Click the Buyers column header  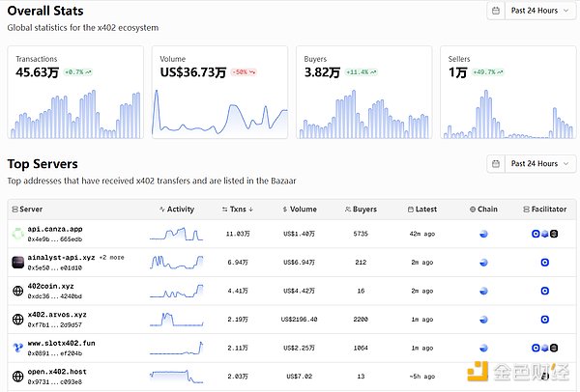(361, 209)
